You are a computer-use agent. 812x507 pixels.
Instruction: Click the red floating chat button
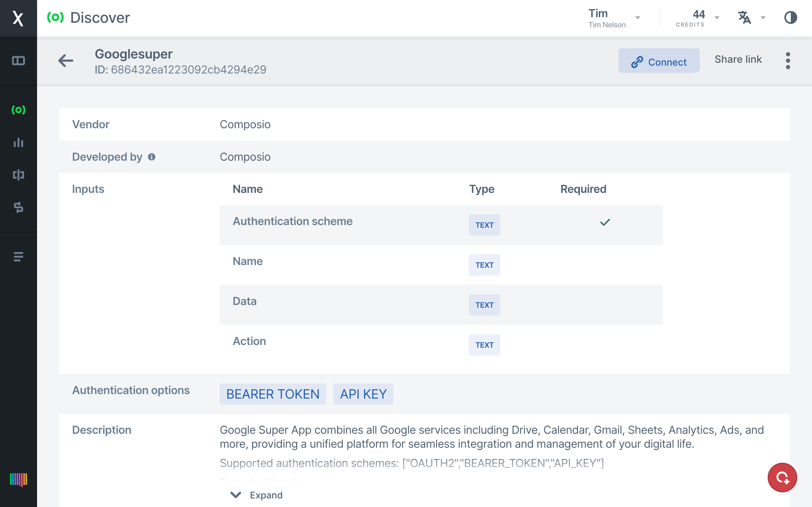(782, 477)
